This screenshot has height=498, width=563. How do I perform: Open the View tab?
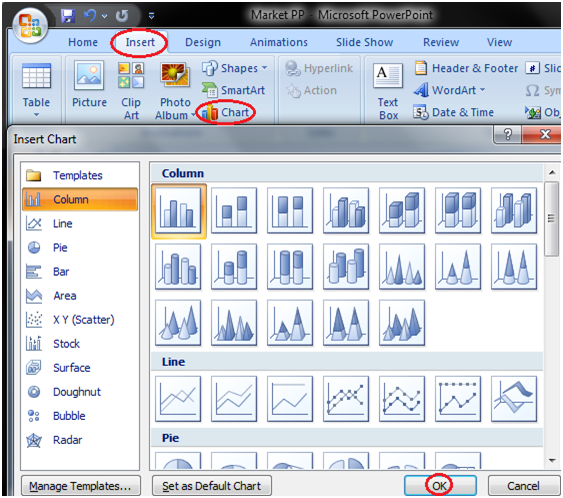[x=499, y=42]
